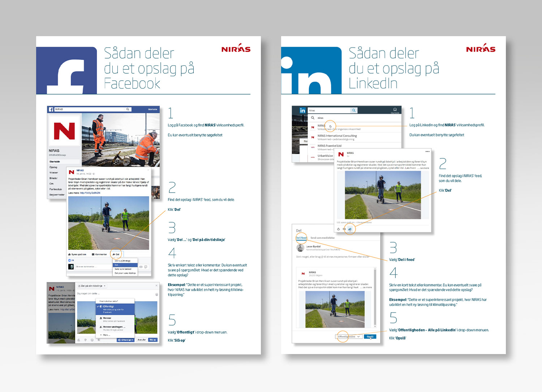
Task: Click the scooter photo in LinkedIn post
Action: pyautogui.click(x=383, y=195)
